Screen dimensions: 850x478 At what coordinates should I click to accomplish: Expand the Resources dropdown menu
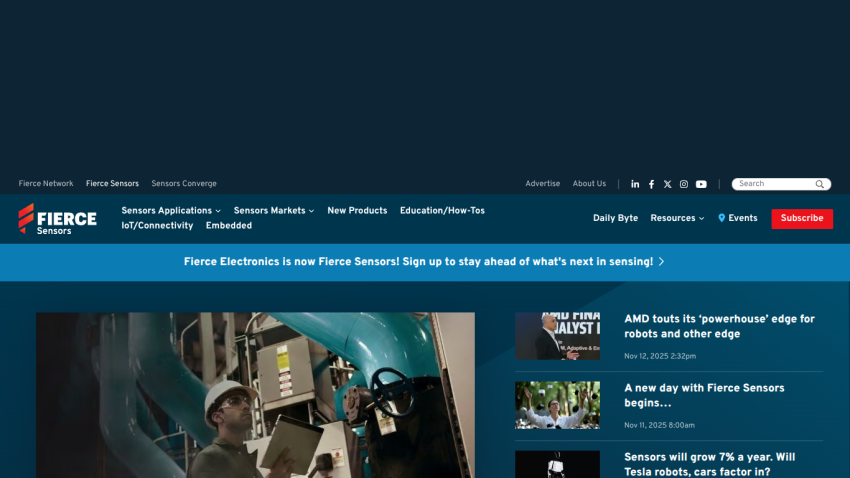click(x=677, y=218)
